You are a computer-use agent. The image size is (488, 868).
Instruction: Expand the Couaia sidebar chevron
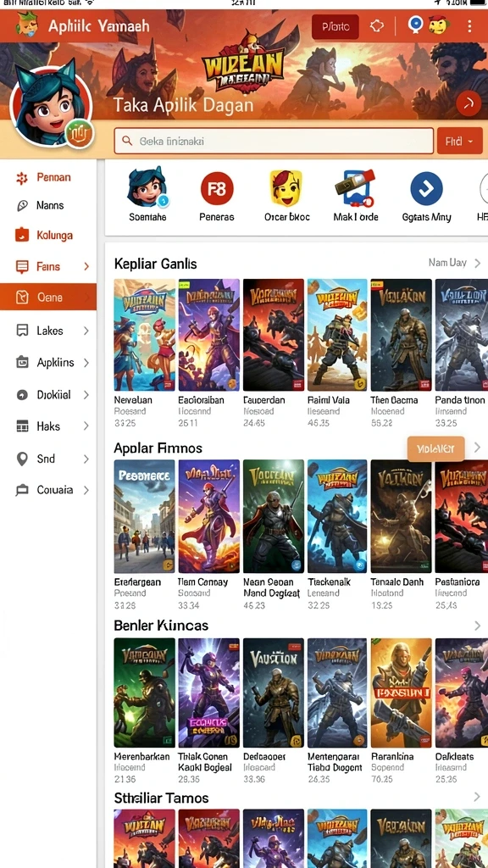click(x=86, y=490)
